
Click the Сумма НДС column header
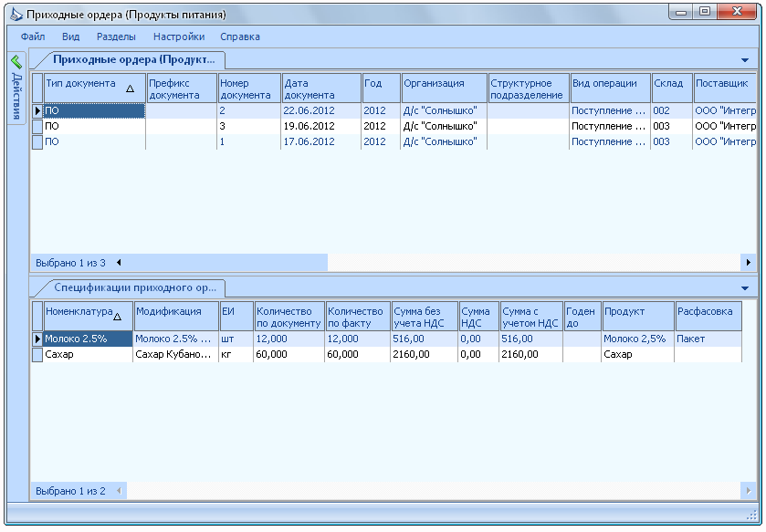pyautogui.click(x=479, y=316)
